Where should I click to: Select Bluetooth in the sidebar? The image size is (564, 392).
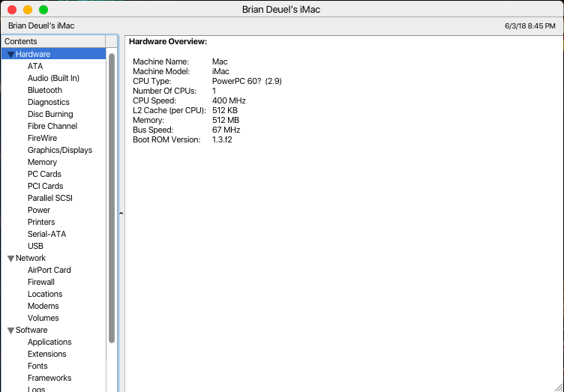(x=45, y=90)
